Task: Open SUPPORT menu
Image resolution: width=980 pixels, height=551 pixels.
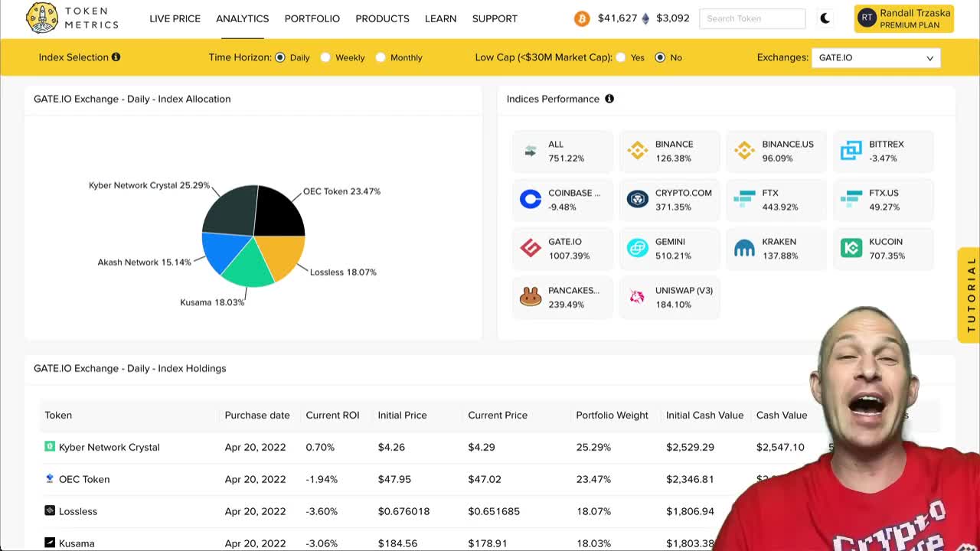Action: pos(495,18)
